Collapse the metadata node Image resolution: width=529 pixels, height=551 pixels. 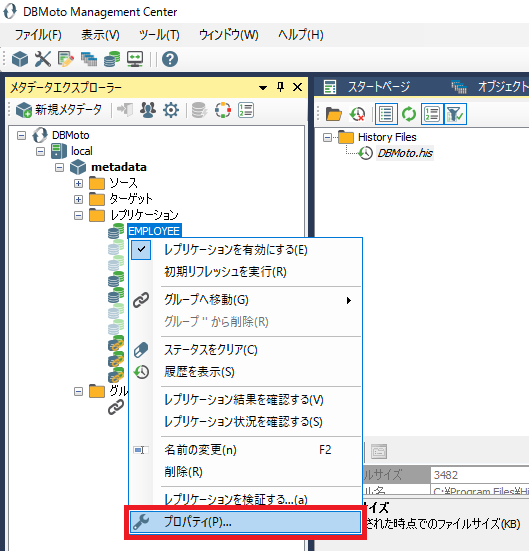pyautogui.click(x=59, y=167)
